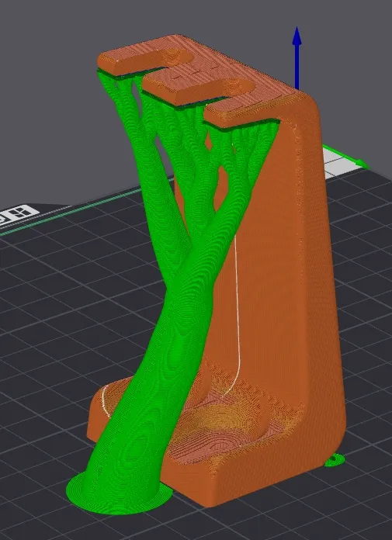Click the blue Z-axis arrow
Viewport: 392px width, 540px height.
point(297,58)
